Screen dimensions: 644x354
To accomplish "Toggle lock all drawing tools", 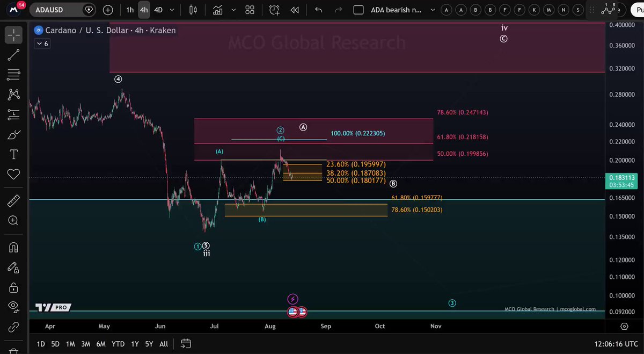I will click(13, 287).
